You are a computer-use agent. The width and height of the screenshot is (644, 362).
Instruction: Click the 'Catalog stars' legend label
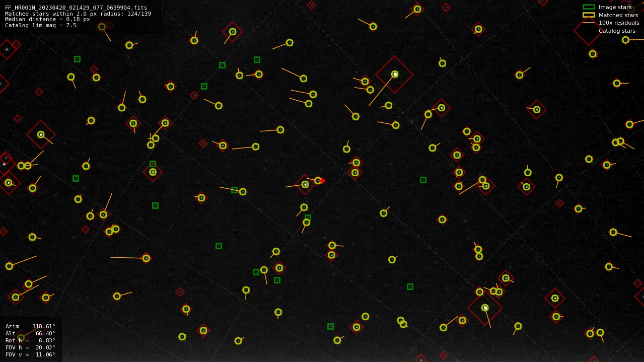click(x=617, y=31)
